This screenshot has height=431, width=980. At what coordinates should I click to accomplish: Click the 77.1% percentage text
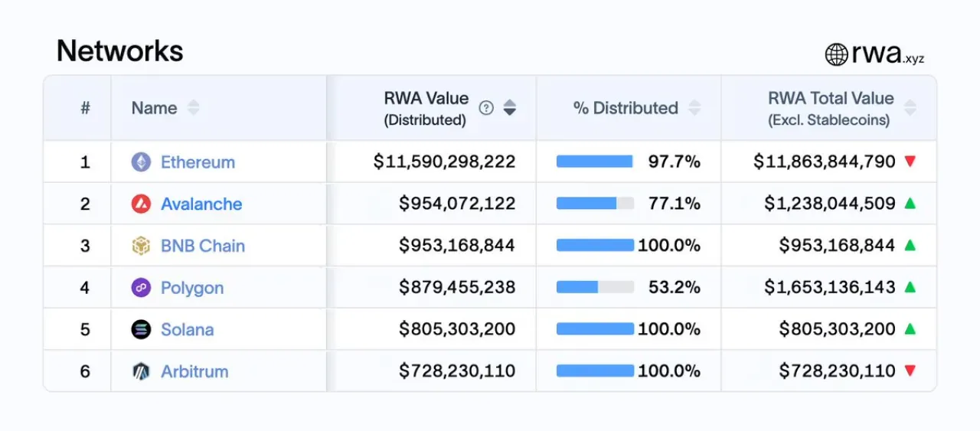[x=675, y=204]
